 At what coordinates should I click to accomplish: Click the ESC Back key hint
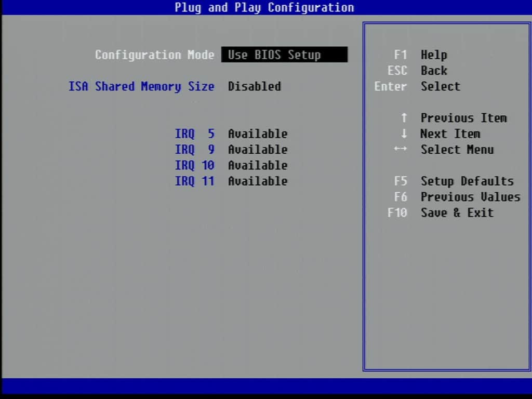click(418, 71)
